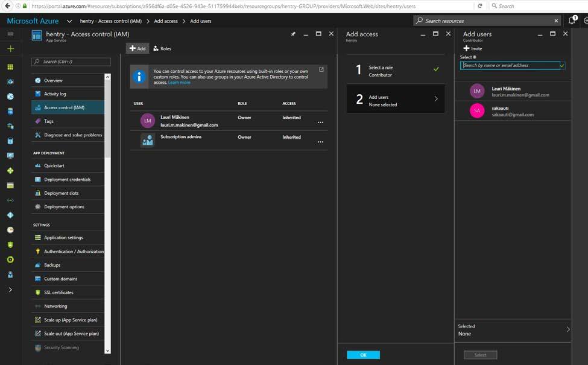Click hentry - Access control (IAM) breadcrumb
Image resolution: width=588 pixels, height=365 pixels.
[x=110, y=21]
